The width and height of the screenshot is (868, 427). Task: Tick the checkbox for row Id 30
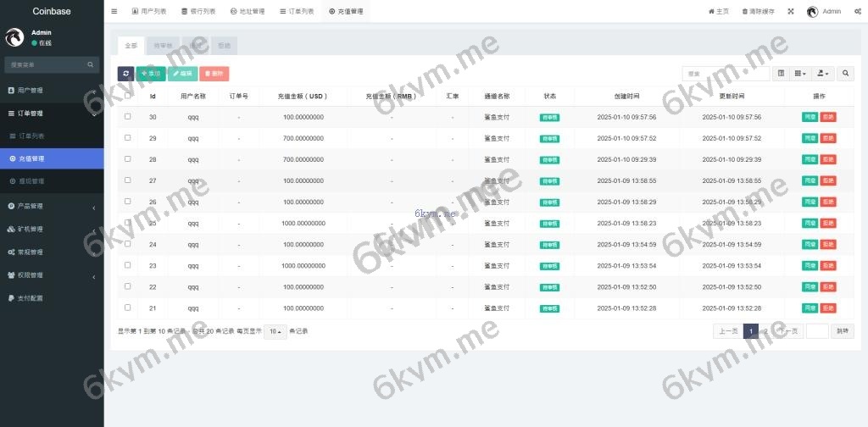click(x=128, y=116)
